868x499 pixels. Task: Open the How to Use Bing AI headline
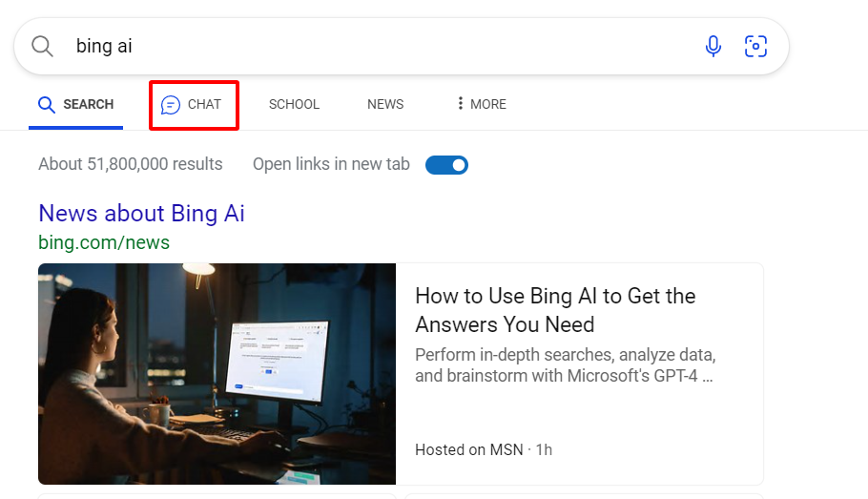(555, 310)
